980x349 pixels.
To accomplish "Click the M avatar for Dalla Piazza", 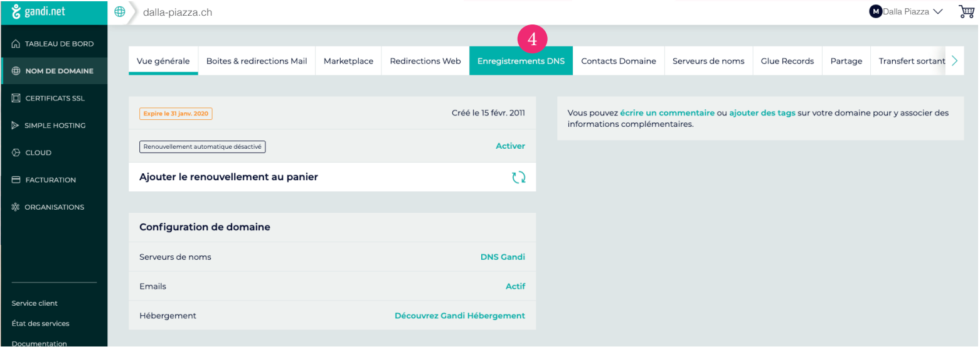I will (875, 11).
